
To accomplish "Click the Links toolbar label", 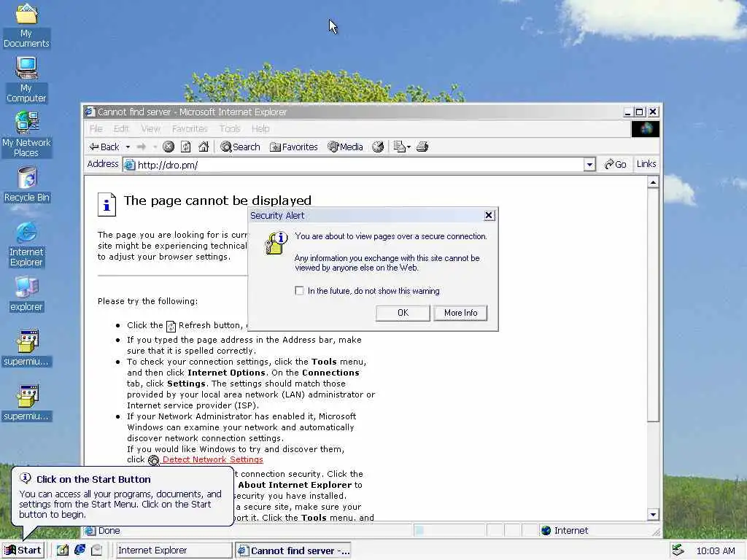I will point(646,164).
